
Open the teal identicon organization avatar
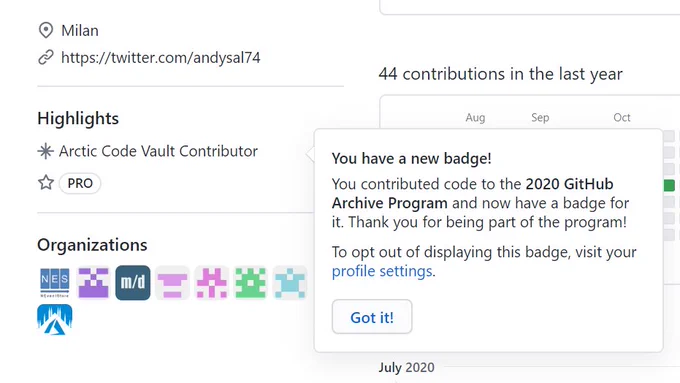click(290, 283)
